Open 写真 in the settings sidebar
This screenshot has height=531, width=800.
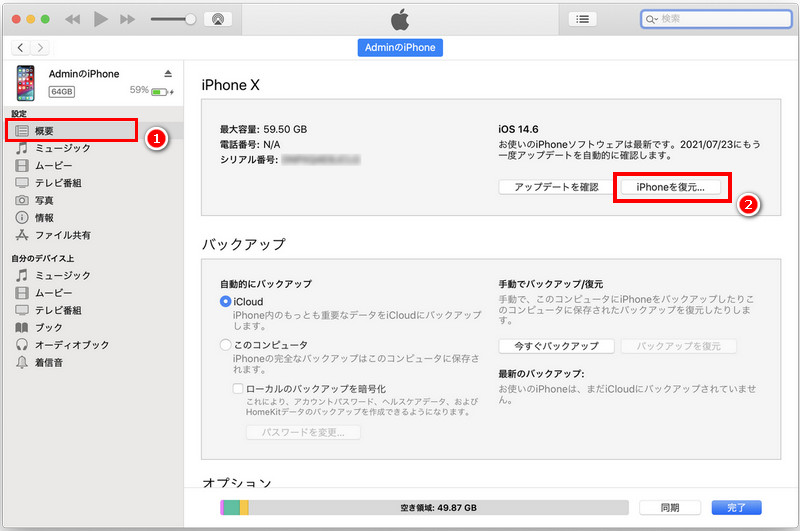(35, 200)
